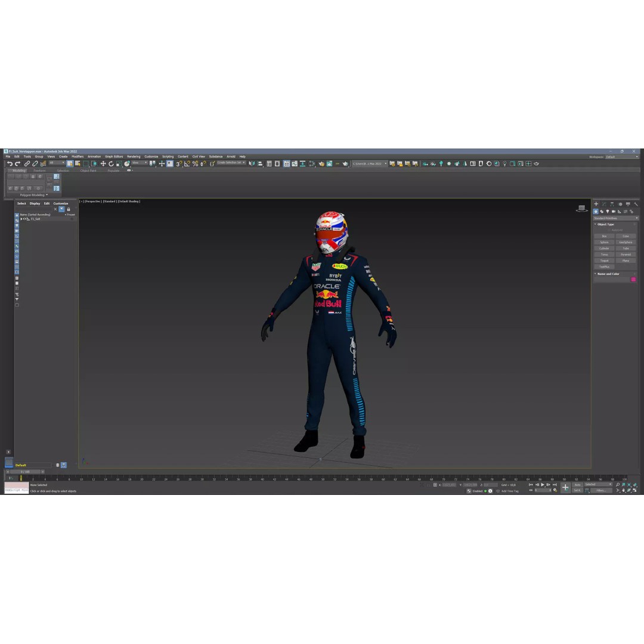
Task: Click the Zoom magnifier viewport control
Action: [x=617, y=485]
